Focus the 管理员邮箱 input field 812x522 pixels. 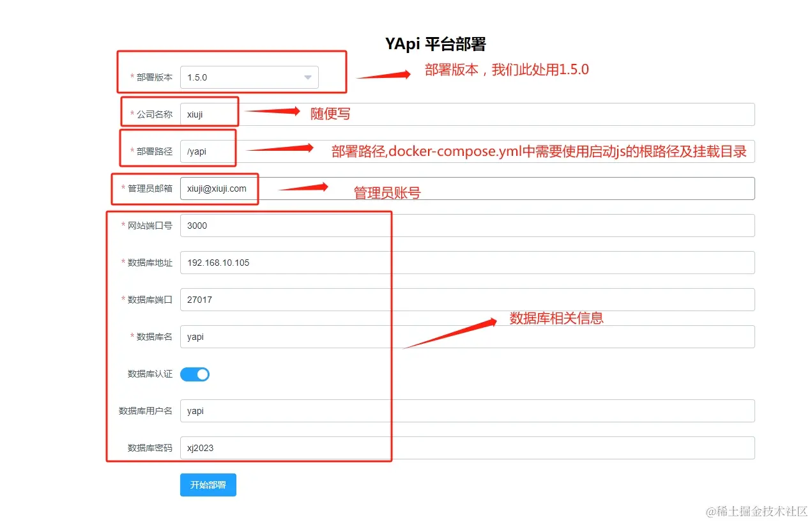(467, 188)
